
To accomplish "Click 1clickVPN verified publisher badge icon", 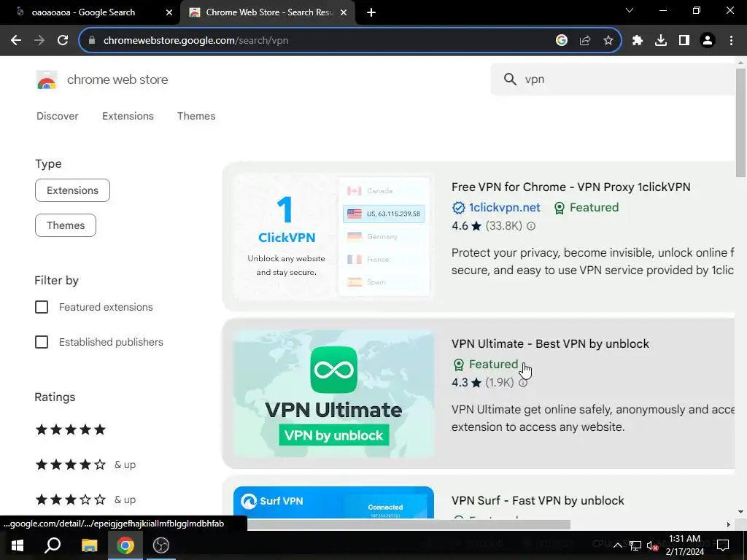I will click(x=458, y=208).
